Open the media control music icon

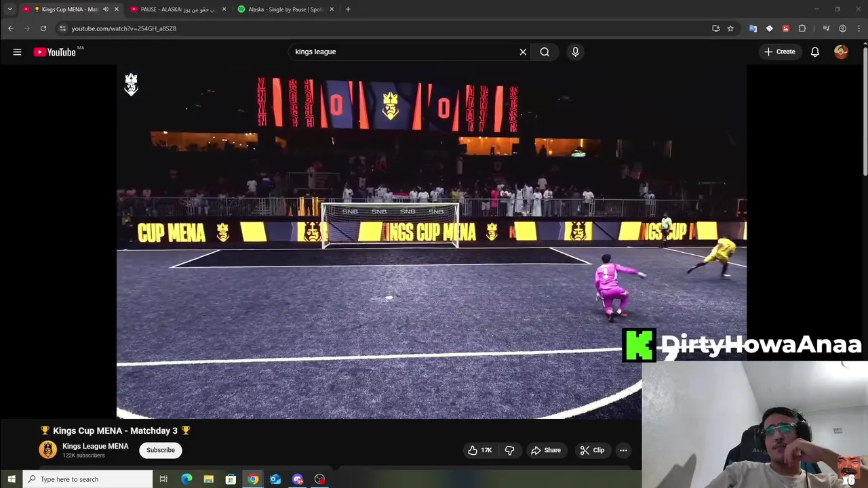(826, 28)
